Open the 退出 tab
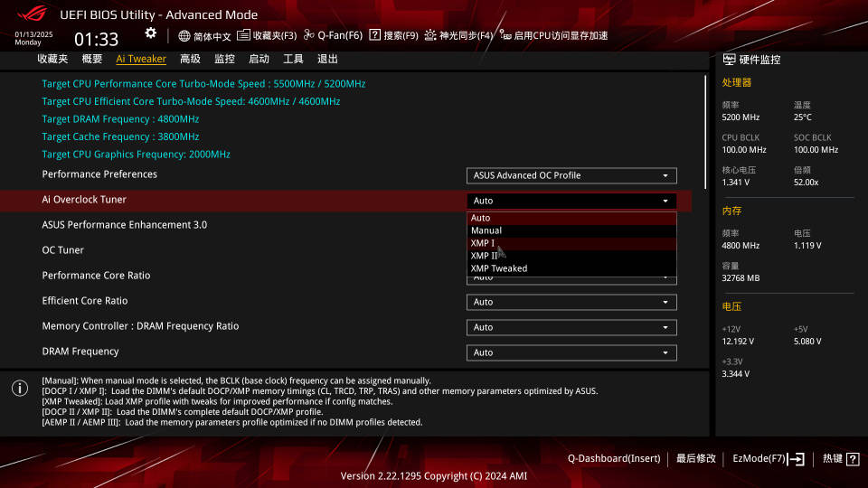868x488 pixels. tap(327, 59)
